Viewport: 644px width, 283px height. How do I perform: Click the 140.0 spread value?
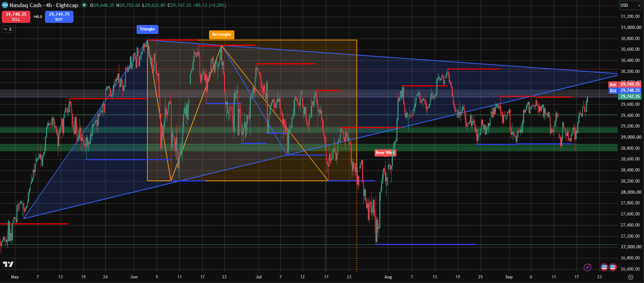pyautogui.click(x=37, y=17)
